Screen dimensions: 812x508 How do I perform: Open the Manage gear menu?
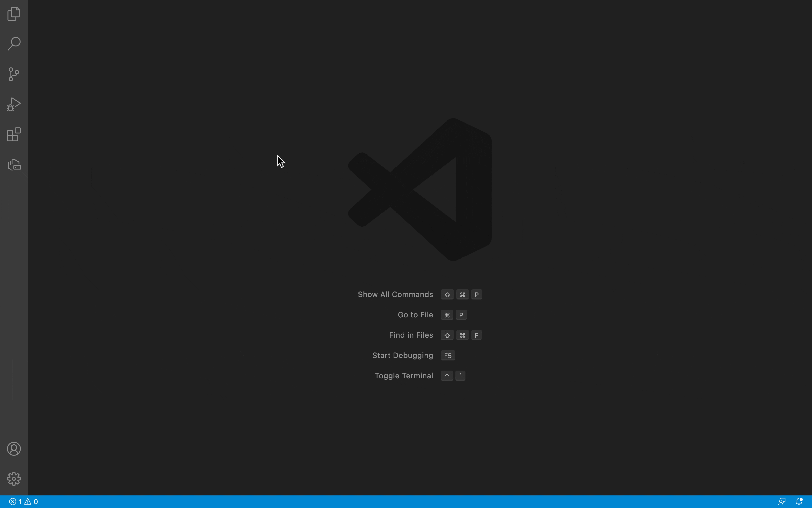[14, 478]
